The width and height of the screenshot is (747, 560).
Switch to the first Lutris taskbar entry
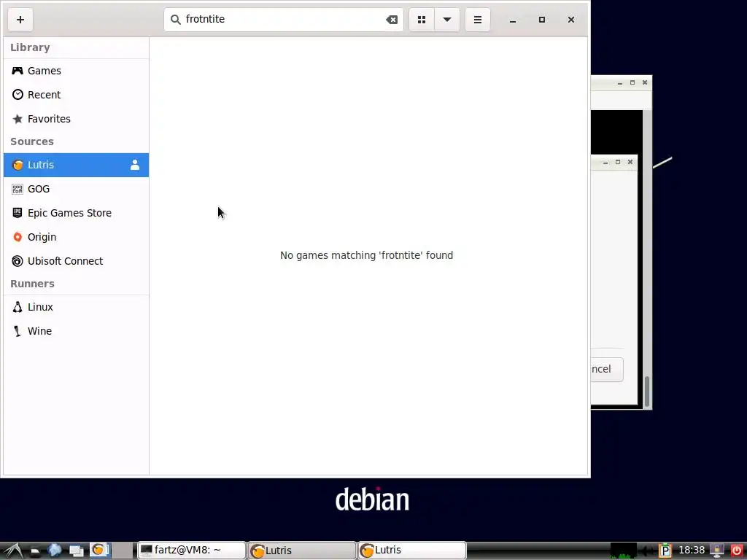click(301, 551)
